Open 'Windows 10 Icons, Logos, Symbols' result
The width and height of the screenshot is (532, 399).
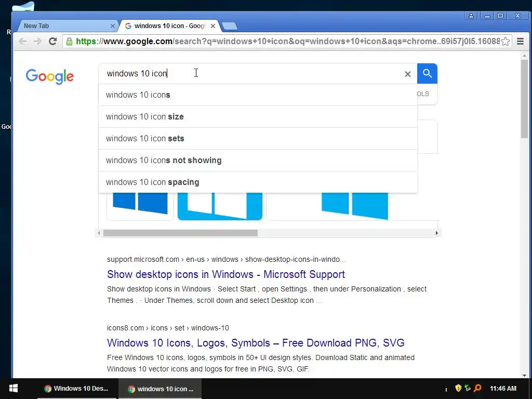coord(256,343)
